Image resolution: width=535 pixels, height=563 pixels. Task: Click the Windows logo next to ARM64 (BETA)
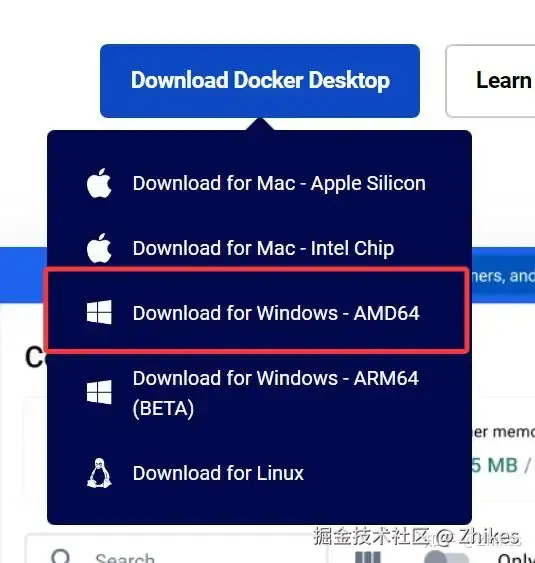click(99, 392)
